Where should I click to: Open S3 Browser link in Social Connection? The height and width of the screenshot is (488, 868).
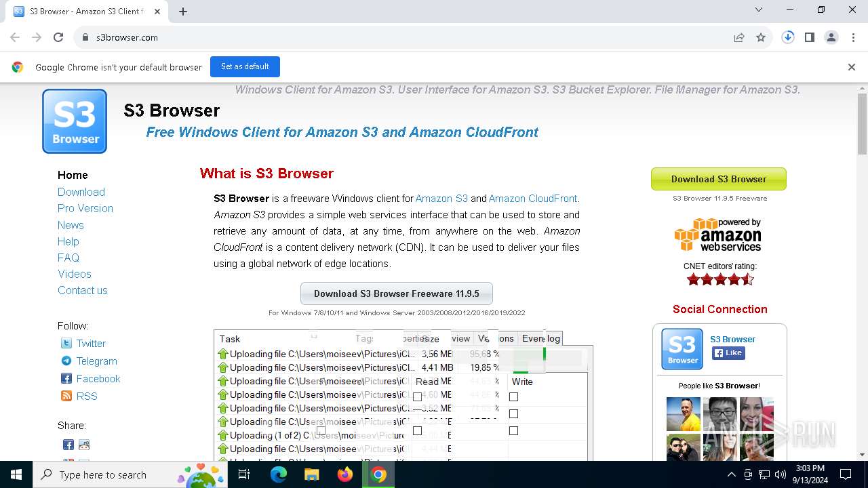[732, 339]
